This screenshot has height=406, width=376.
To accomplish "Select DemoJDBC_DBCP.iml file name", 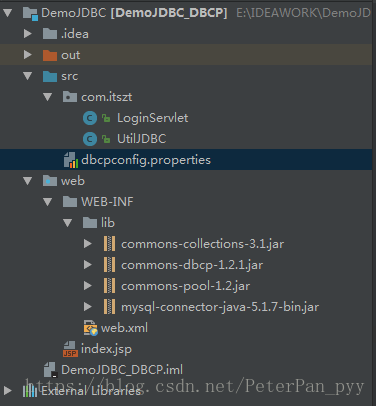I will (122, 370).
